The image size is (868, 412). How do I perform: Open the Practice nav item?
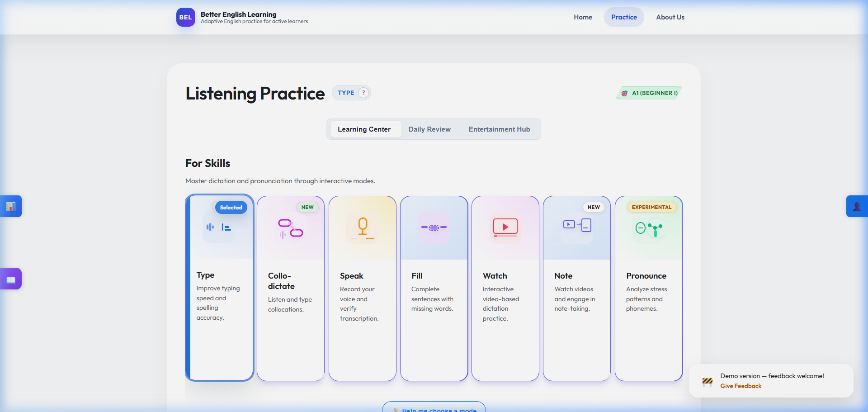click(x=624, y=17)
